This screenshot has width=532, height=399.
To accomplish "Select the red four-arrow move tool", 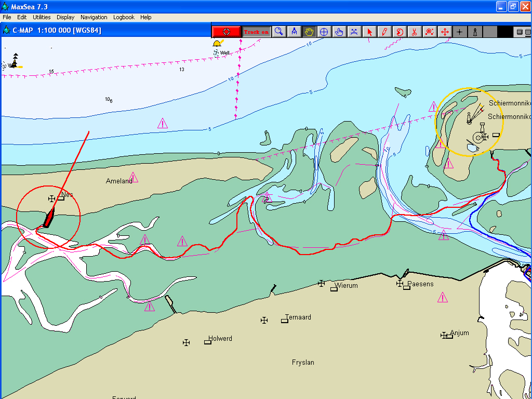I will 445,32.
